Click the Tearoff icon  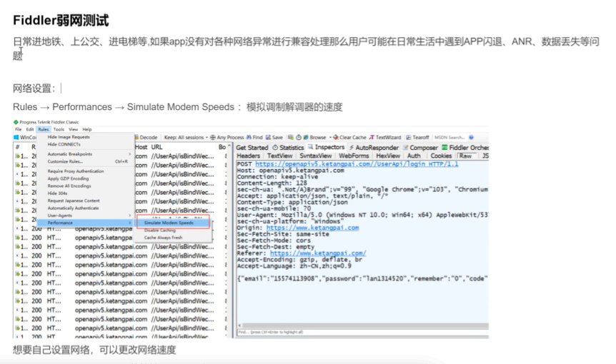(x=409, y=137)
